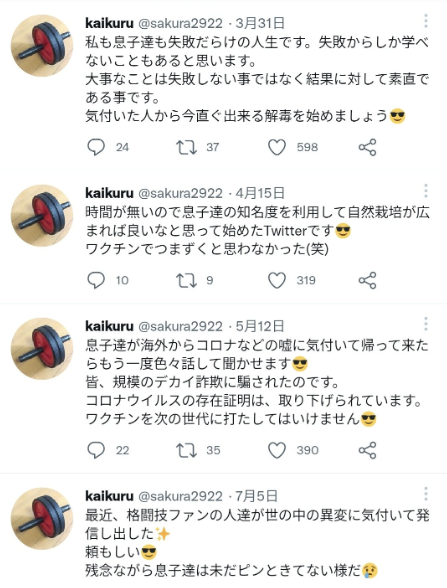Screen dimensions: 447x588
Task: Click the avatar on the May 12 tweet
Action: (x=42, y=348)
